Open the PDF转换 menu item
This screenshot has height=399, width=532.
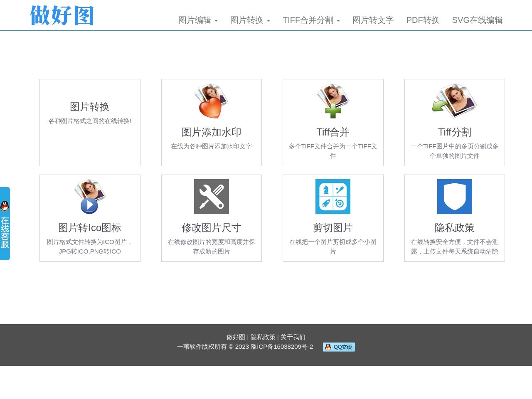tap(423, 20)
